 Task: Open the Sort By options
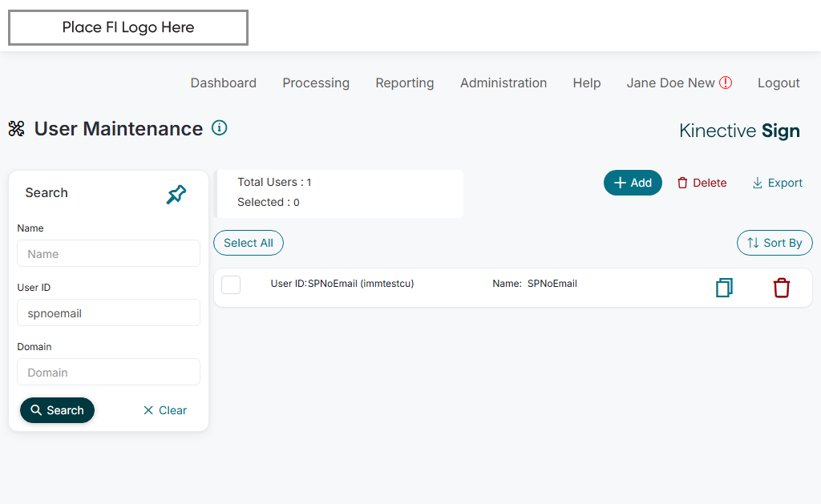coord(774,243)
